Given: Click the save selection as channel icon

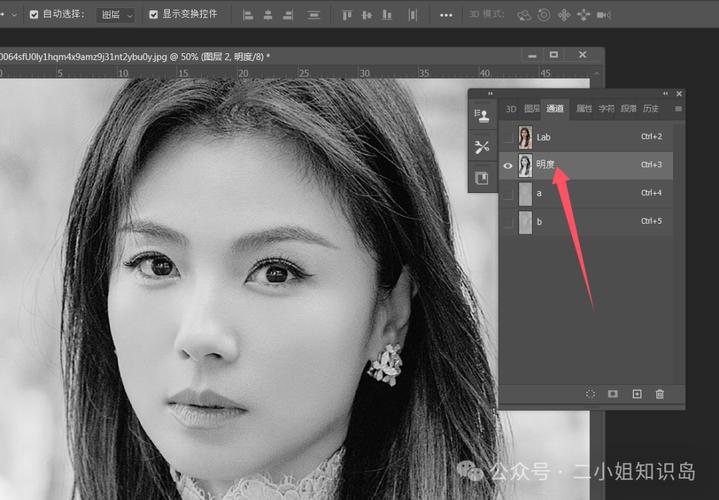Looking at the screenshot, I should tap(613, 394).
